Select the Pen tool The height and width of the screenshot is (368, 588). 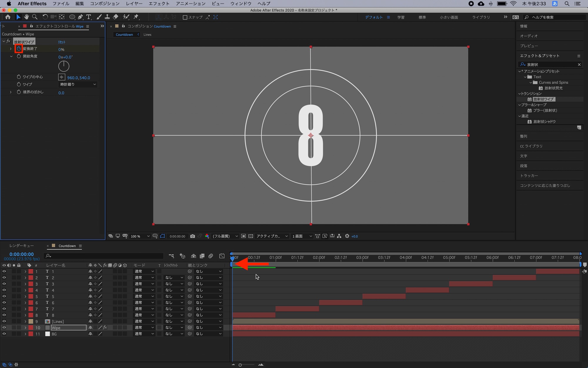(x=80, y=17)
